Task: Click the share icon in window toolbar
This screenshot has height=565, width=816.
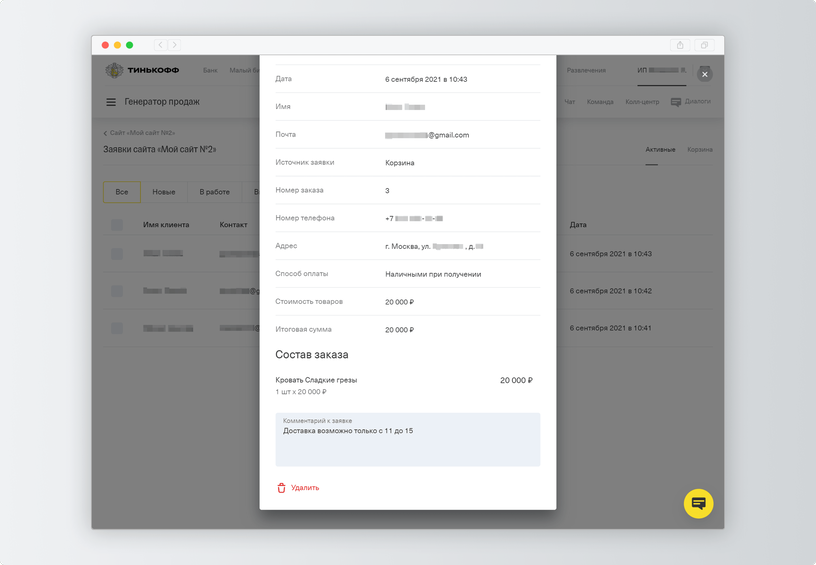Action: tap(680, 45)
